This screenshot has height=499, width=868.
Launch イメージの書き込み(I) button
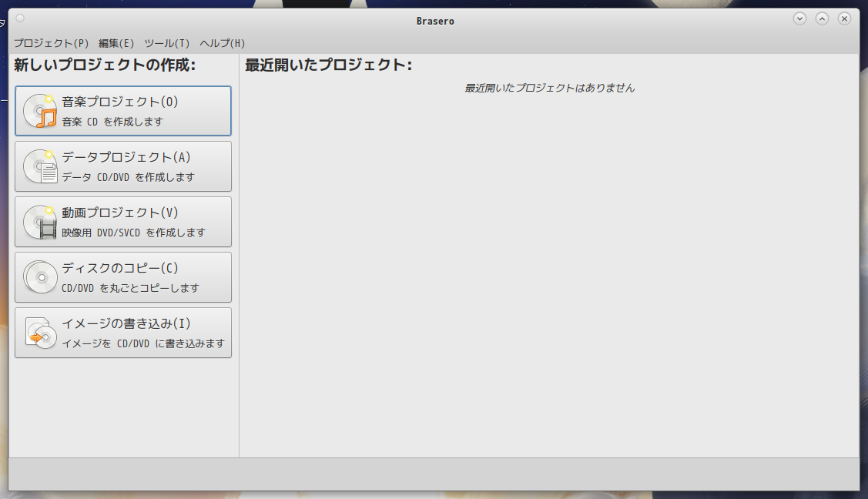pos(123,333)
